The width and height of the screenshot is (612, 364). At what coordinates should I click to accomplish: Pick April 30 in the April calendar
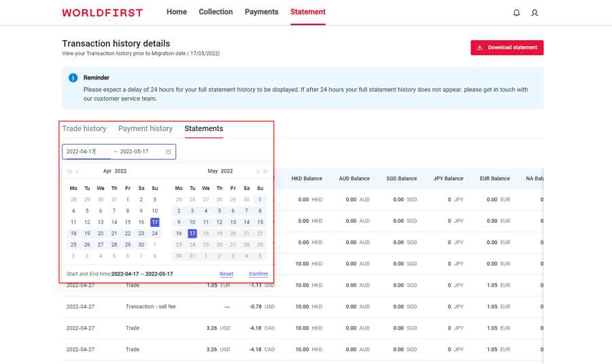(x=141, y=244)
